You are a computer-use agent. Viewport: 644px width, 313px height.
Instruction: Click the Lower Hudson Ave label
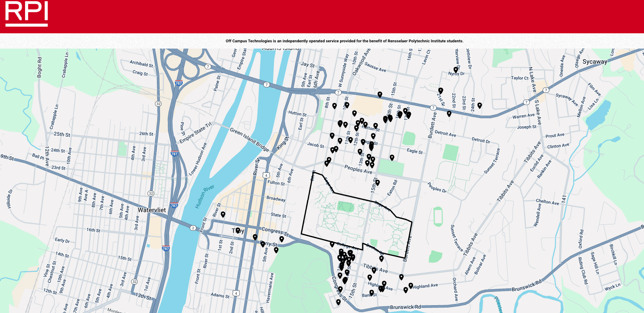pyautogui.click(x=198, y=159)
